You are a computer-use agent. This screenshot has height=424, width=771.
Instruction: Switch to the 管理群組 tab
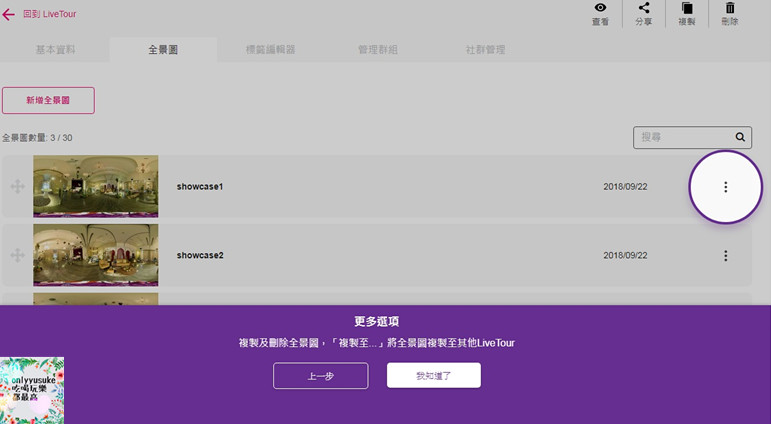tap(378, 50)
